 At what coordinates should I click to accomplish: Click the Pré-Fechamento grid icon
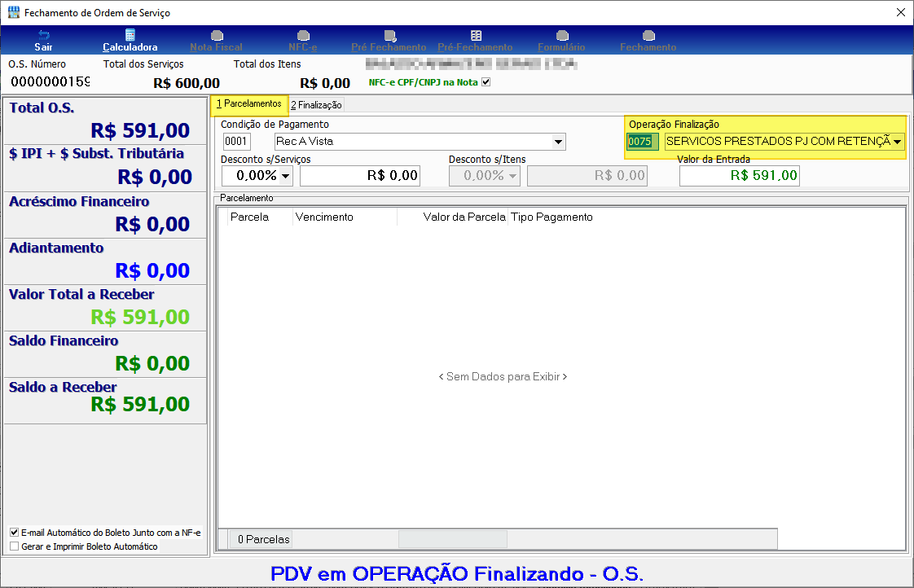(x=477, y=36)
